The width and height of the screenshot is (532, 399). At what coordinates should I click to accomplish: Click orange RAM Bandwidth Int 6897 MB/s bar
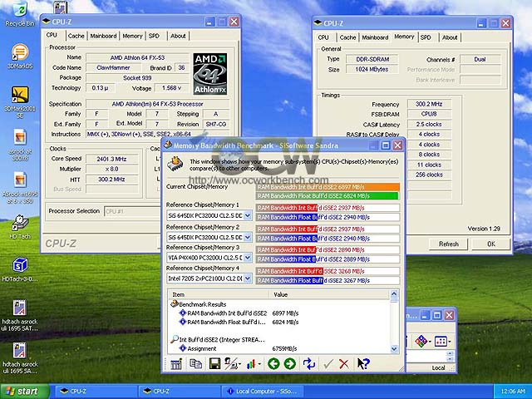(328, 187)
